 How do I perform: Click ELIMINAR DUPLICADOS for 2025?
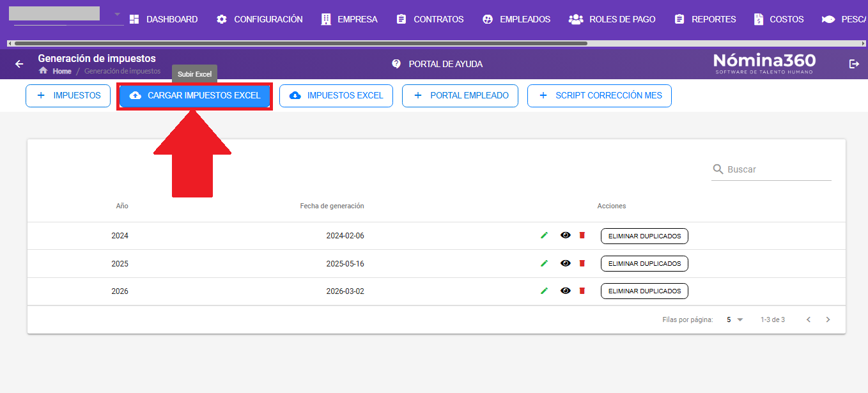tap(644, 263)
